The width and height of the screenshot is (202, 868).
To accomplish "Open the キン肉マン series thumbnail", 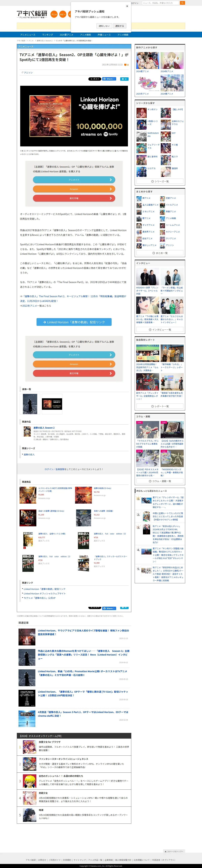I will coord(141,113).
